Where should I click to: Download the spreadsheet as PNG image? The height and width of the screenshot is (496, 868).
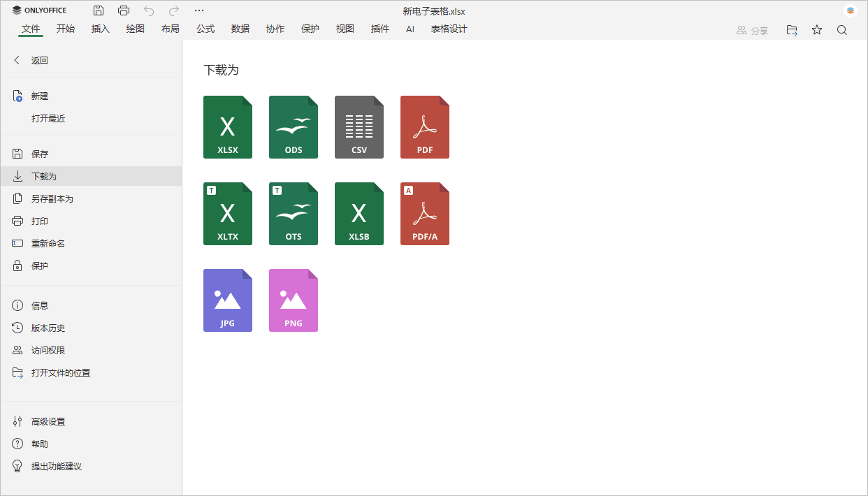coord(294,300)
